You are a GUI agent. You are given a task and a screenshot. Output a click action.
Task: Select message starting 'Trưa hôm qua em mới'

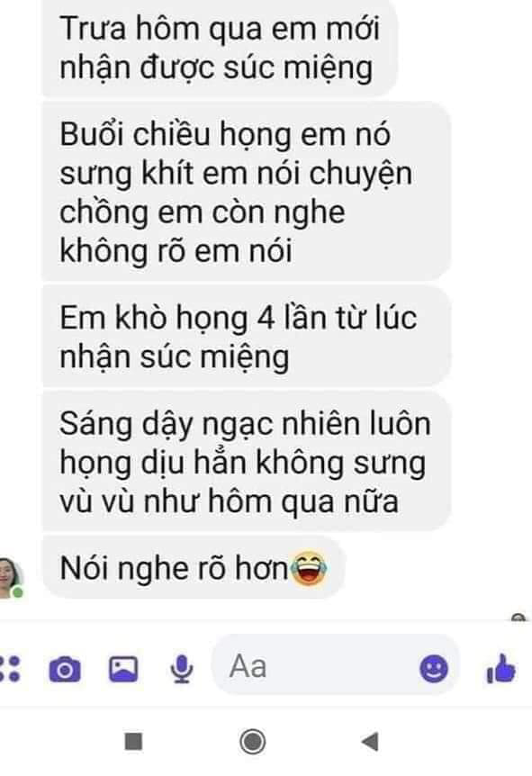pos(220,48)
